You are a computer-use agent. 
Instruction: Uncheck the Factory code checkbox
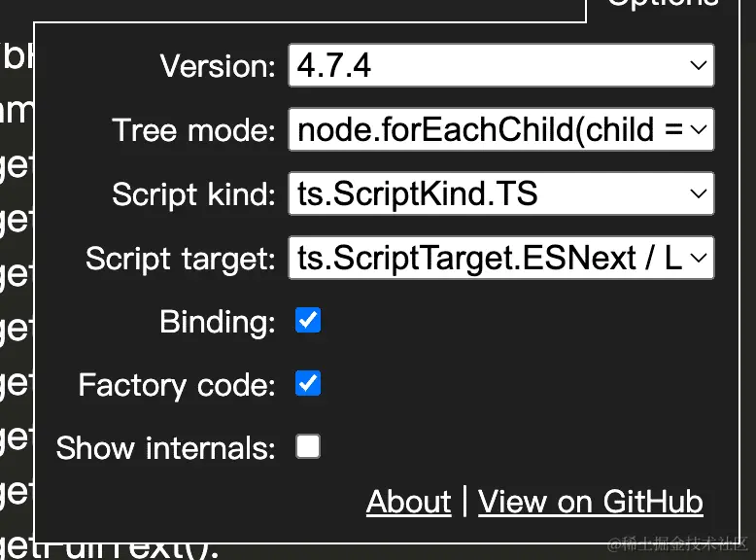click(x=308, y=383)
